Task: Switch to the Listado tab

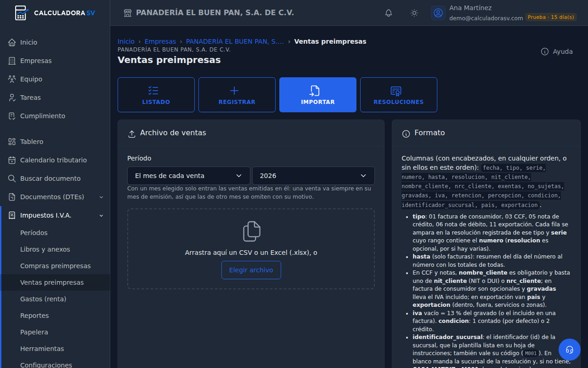Action: pyautogui.click(x=156, y=95)
